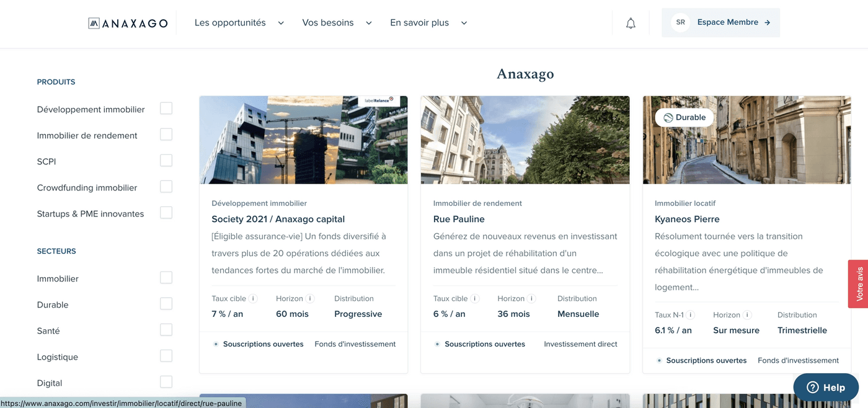Check the Développement immobilier filter
Viewport: 868px width, 408px height.
click(166, 109)
